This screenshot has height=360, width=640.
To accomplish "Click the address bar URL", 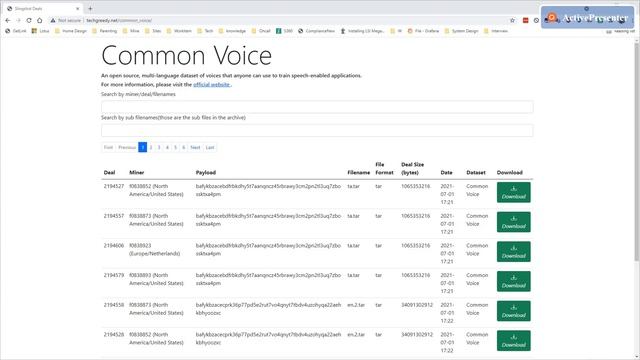I will pyautogui.click(x=119, y=20).
